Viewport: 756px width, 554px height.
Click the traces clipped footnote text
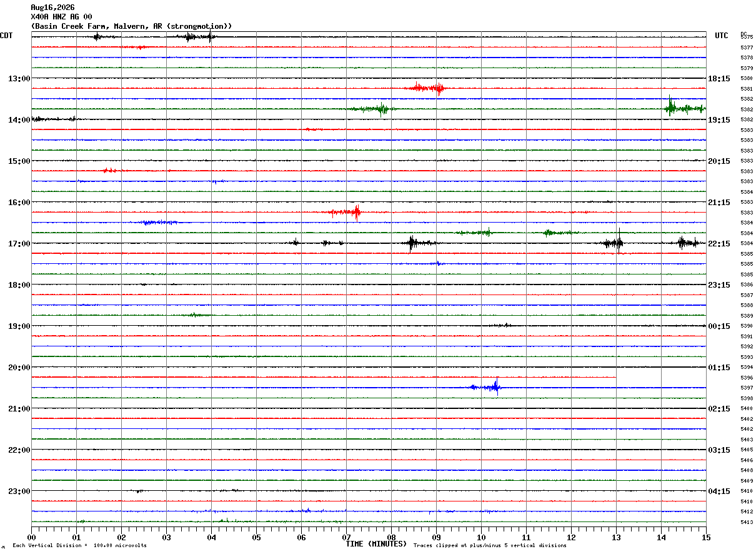click(490, 546)
